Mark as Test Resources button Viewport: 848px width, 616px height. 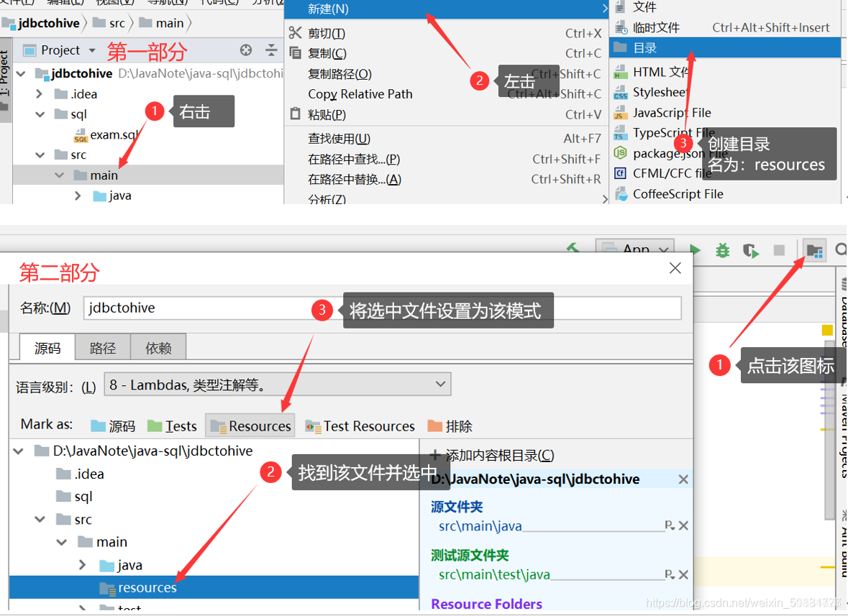pos(360,426)
